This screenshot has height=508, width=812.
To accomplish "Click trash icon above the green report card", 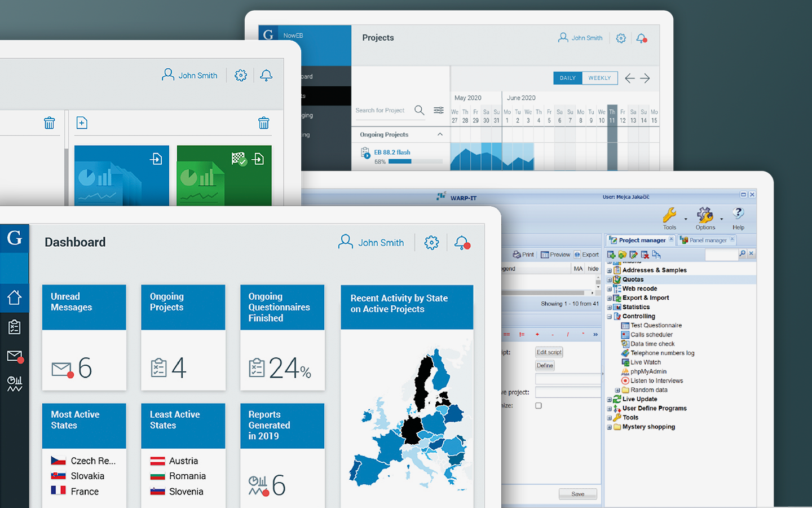I will tap(263, 122).
